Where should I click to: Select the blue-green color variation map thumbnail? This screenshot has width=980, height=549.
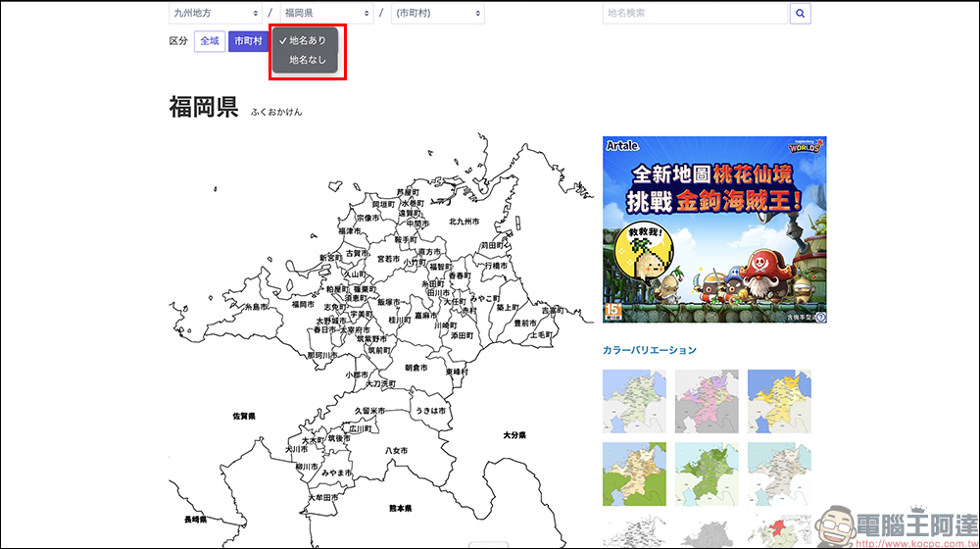634,401
